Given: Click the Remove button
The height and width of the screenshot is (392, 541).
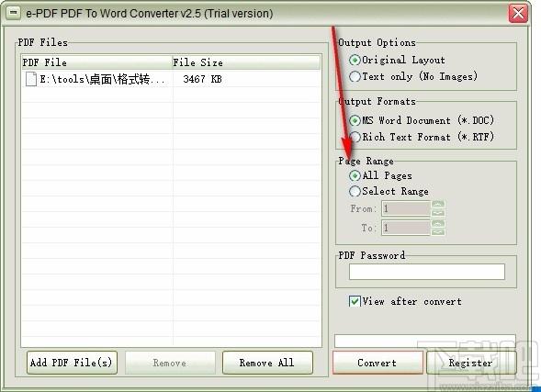Looking at the screenshot, I should (x=170, y=363).
